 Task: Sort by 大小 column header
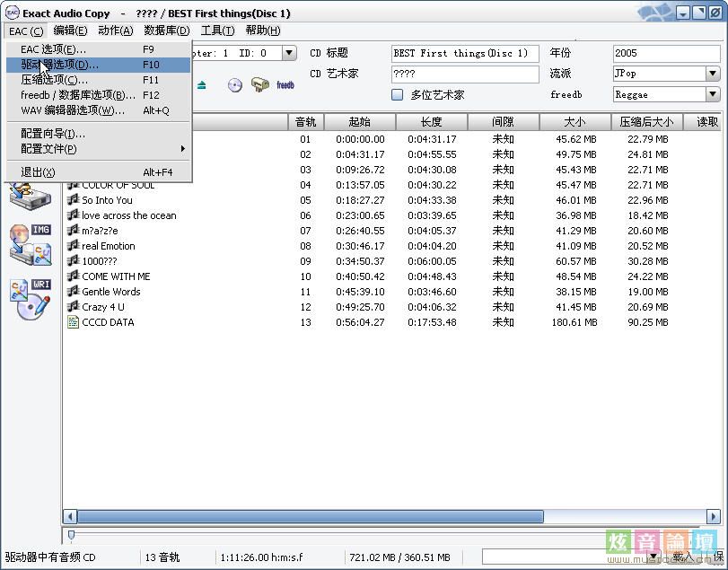tap(575, 122)
